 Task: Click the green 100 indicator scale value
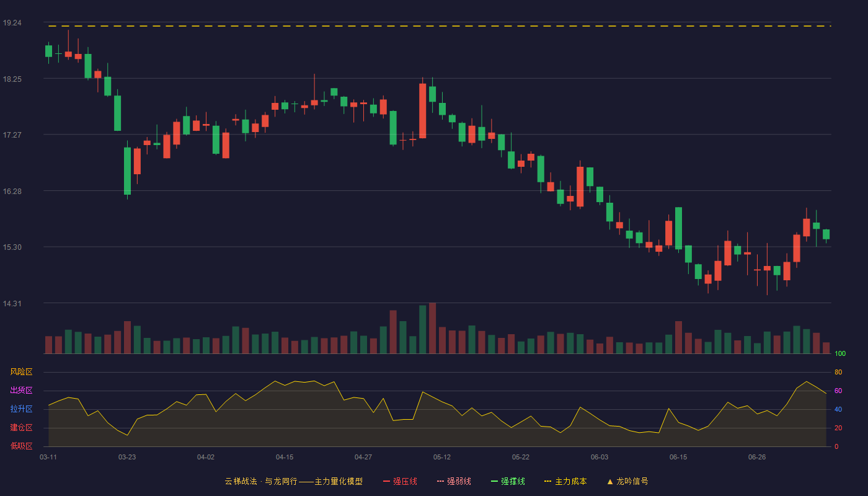click(x=840, y=353)
